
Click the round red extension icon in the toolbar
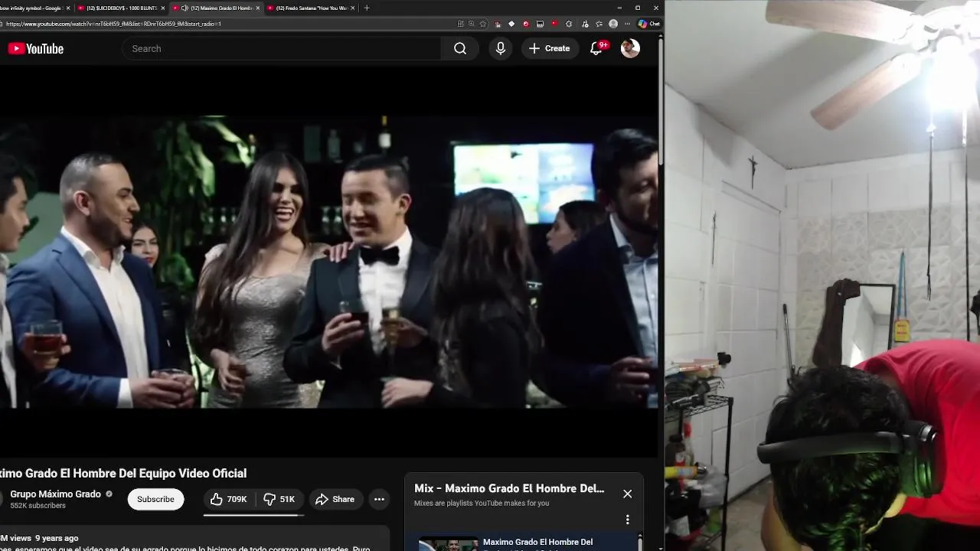[525, 24]
